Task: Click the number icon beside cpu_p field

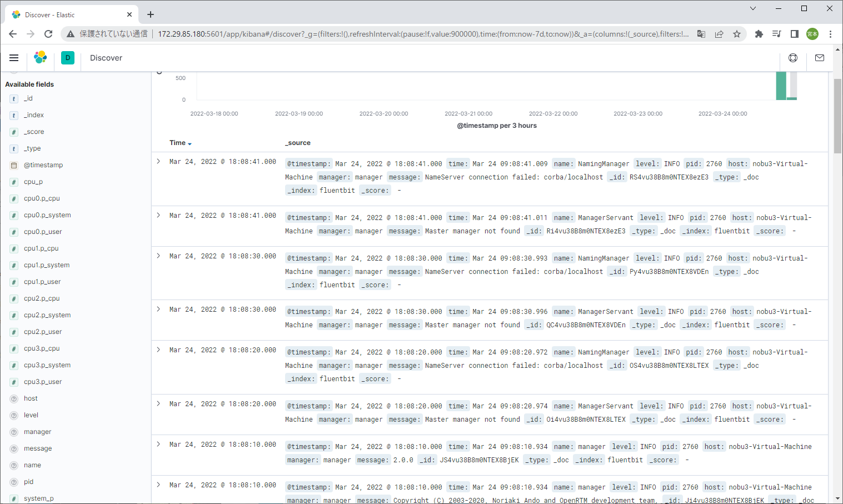Action: click(14, 182)
